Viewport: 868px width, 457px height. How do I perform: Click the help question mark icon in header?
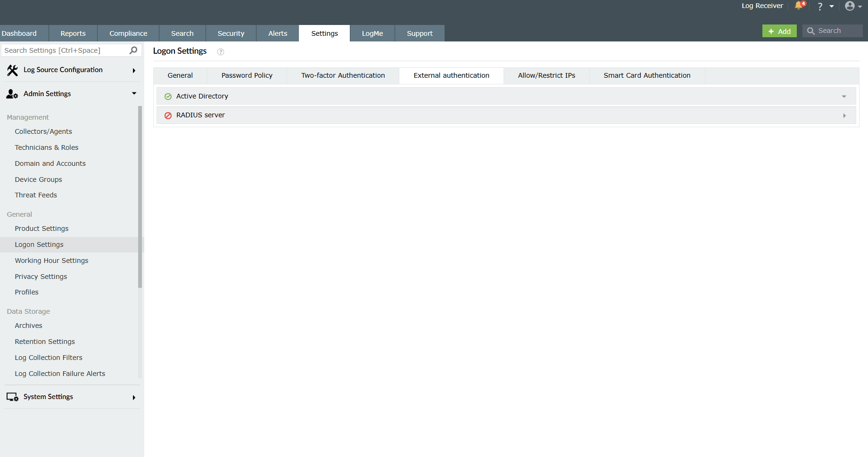click(x=820, y=6)
